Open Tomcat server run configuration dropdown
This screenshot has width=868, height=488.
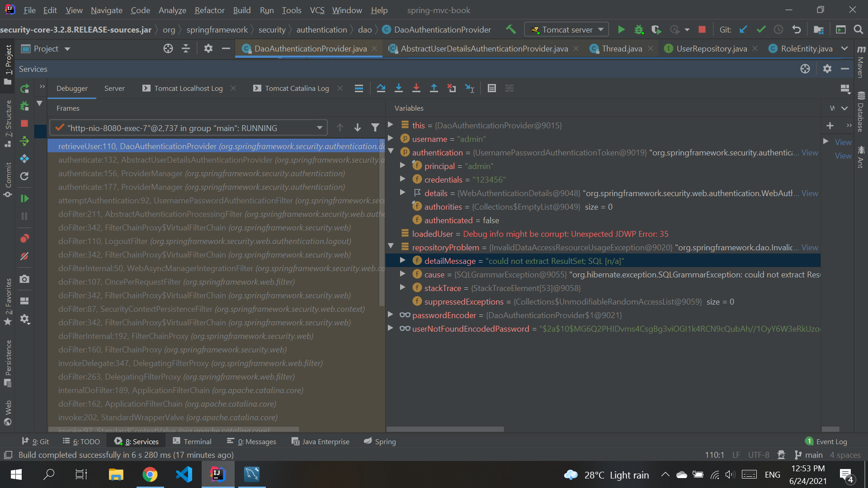[567, 29]
